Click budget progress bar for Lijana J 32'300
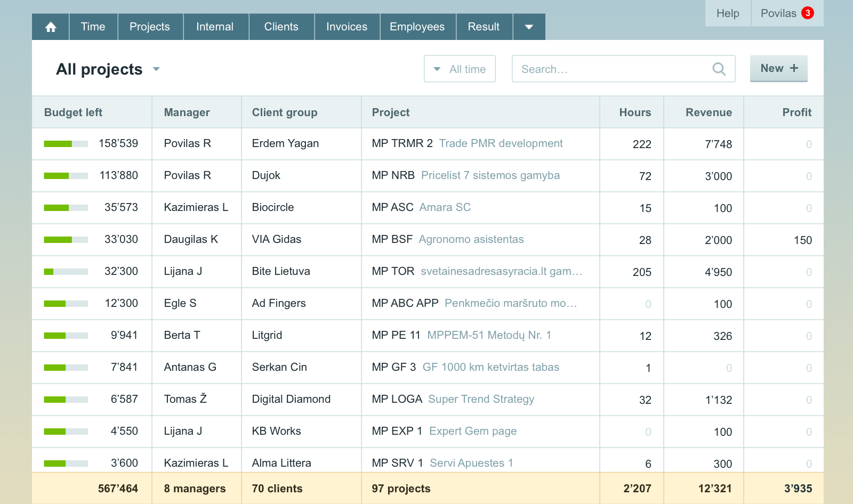Viewport: 853px width, 504px height. [x=66, y=272]
